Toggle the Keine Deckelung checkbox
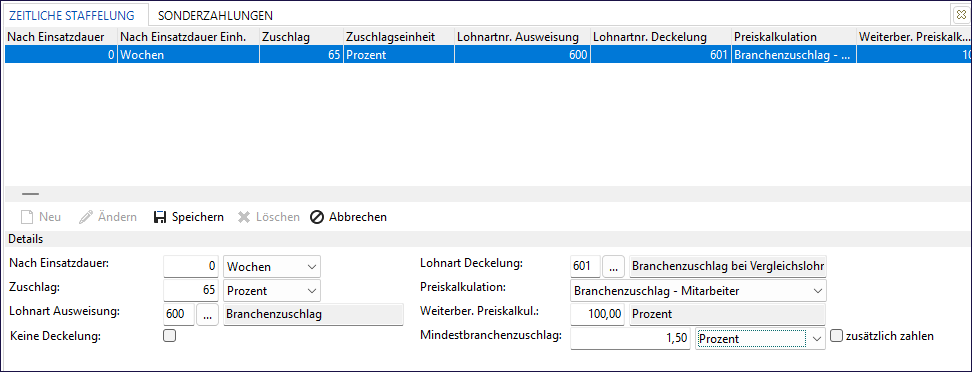Screen dimensions: 972x372 tap(169, 336)
